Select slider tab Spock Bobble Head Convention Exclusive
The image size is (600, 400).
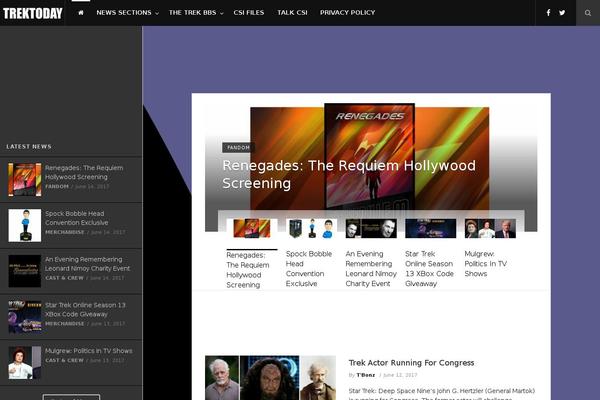coord(309,269)
